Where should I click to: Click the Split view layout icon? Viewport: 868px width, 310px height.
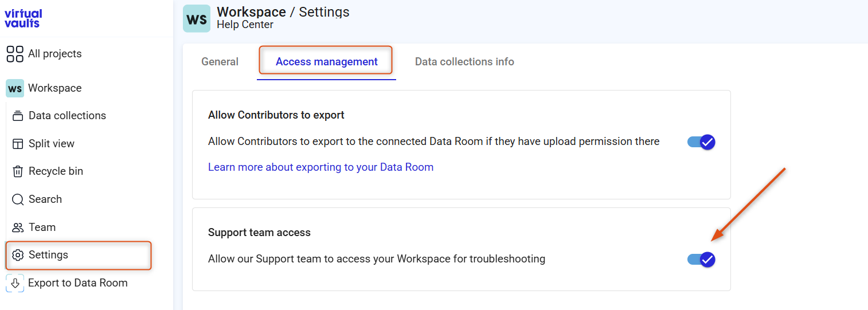point(18,144)
